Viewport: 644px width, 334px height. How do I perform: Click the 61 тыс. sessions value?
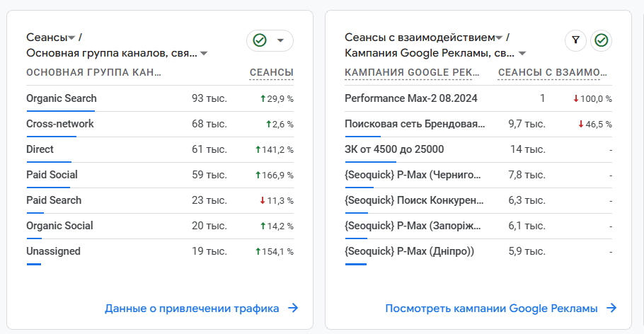(x=209, y=149)
